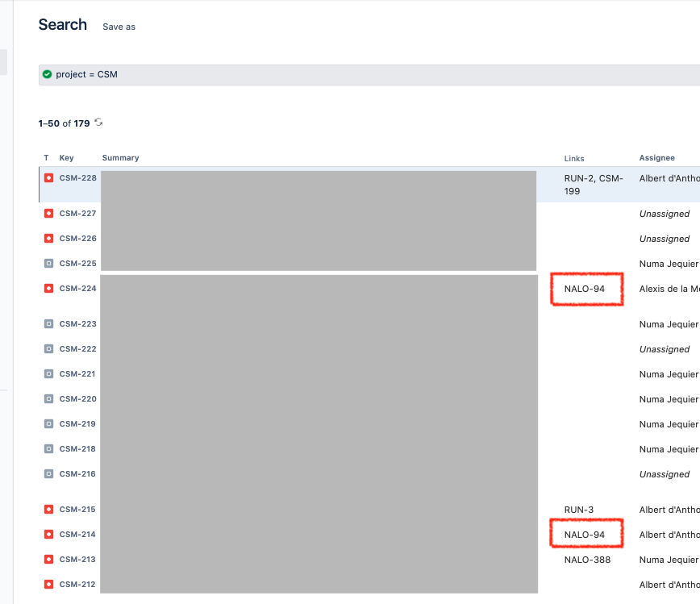
Task: Open linked issue NALO-388
Action: [x=587, y=560]
